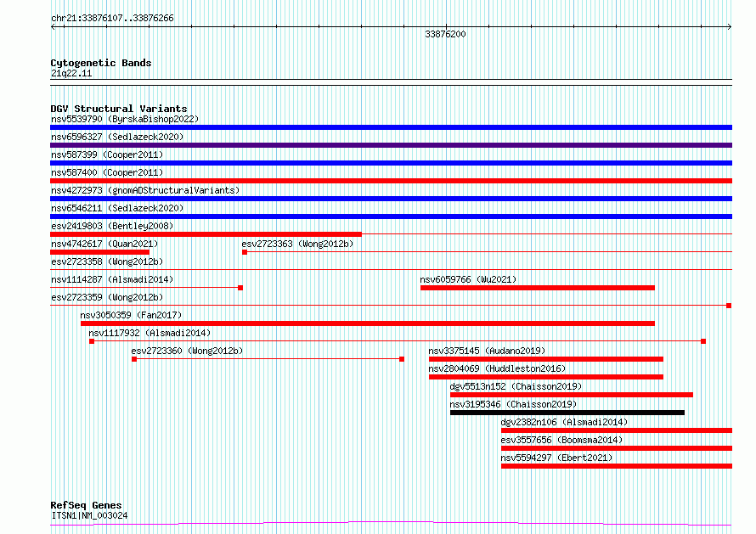Click the red bar of dgv2382n106
This screenshot has width=756, height=534.
click(x=617, y=430)
